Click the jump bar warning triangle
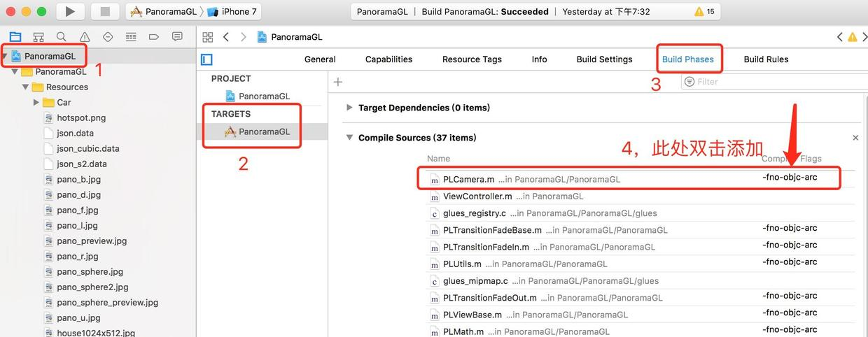The width and height of the screenshot is (868, 337). click(x=852, y=37)
